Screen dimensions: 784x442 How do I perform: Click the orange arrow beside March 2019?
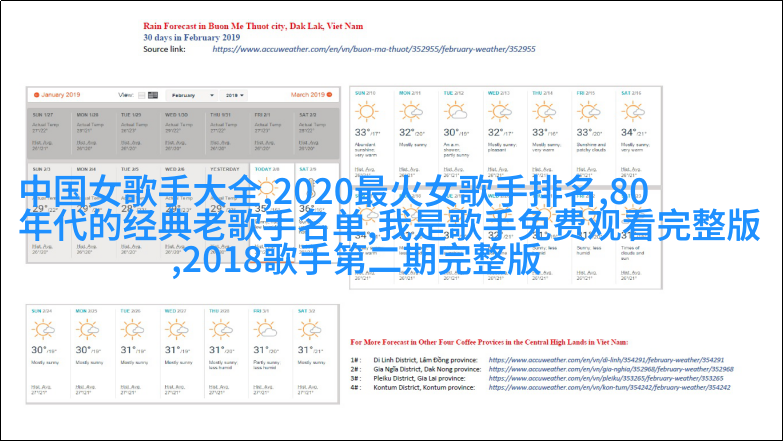330,94
